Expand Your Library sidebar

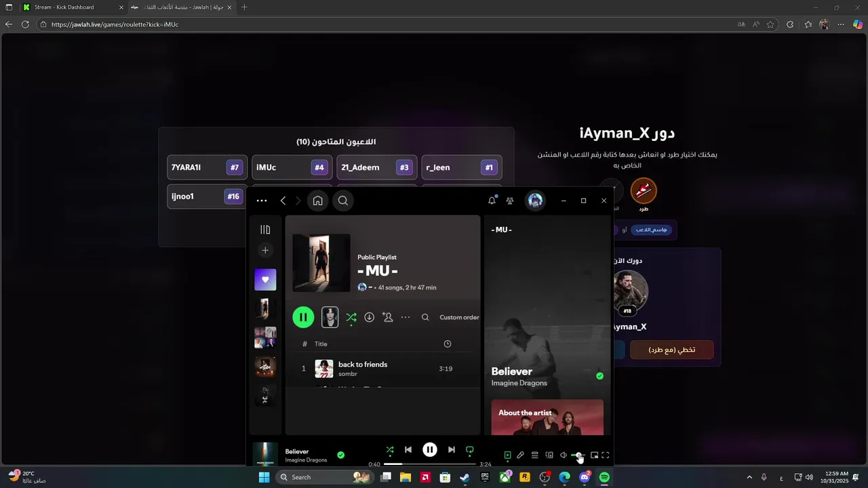265,230
